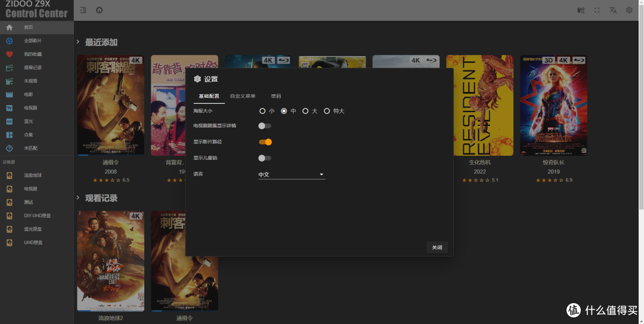The height and width of the screenshot is (324, 644).
Task: Select poster size 特大 radio
Action: point(327,111)
